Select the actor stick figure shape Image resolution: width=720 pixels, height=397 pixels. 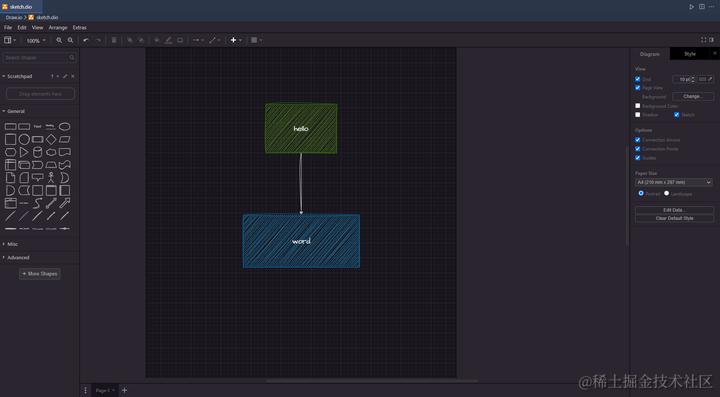pyautogui.click(x=51, y=178)
